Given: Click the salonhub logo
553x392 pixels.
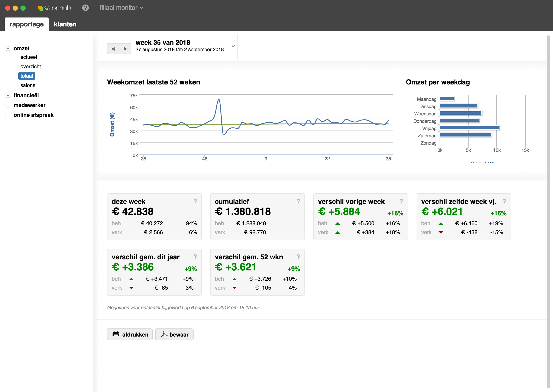Looking at the screenshot, I should click(55, 8).
